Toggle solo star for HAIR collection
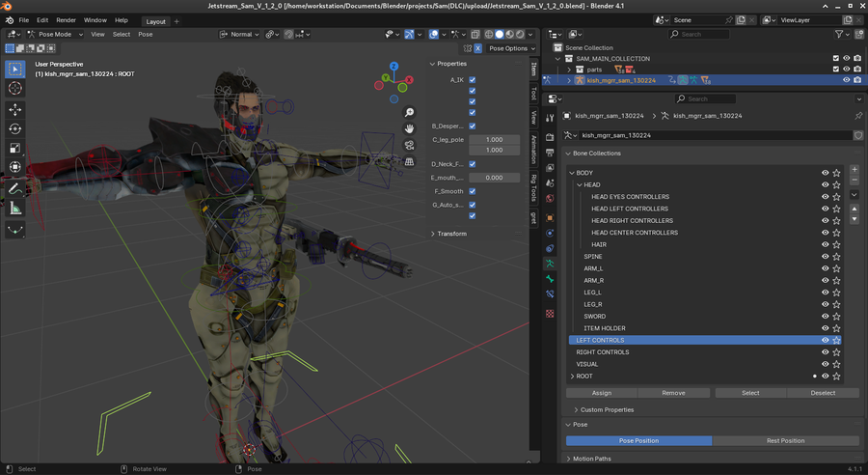Viewport: 868px width, 475px height. pos(836,244)
